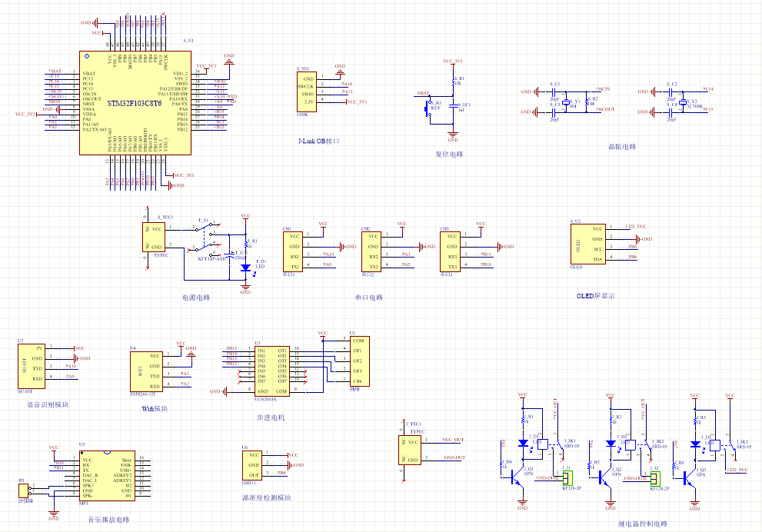Select the J_JK3 SRD-05 relay coil box
Viewport: 762px width, 532px height.
(x=715, y=444)
